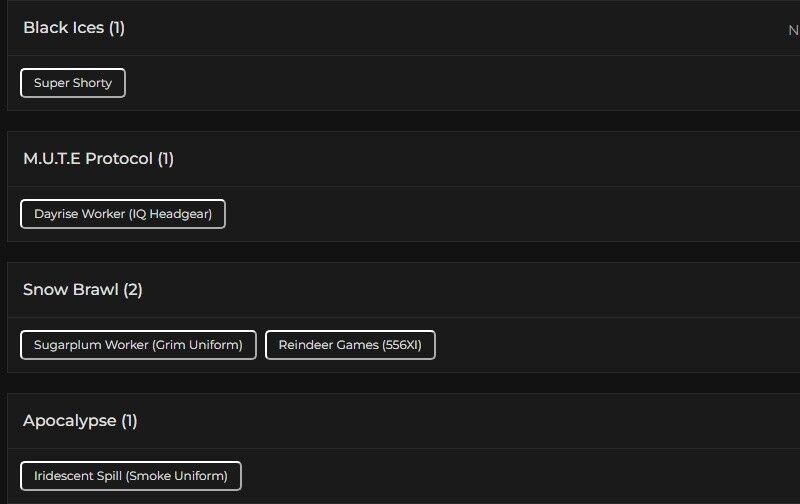Click the Apocalypse title text
Viewport: 800px width, 504px height.
pos(69,421)
